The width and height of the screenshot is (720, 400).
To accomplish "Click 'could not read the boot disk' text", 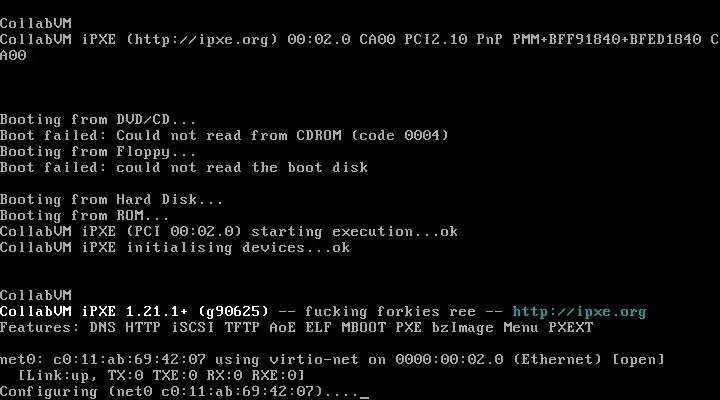I will coord(242,168).
